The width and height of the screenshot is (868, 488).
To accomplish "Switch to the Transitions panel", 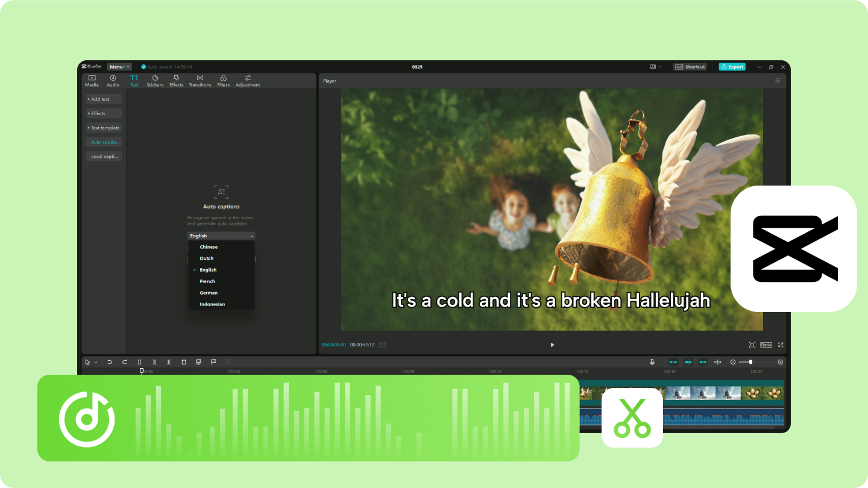I will click(200, 80).
